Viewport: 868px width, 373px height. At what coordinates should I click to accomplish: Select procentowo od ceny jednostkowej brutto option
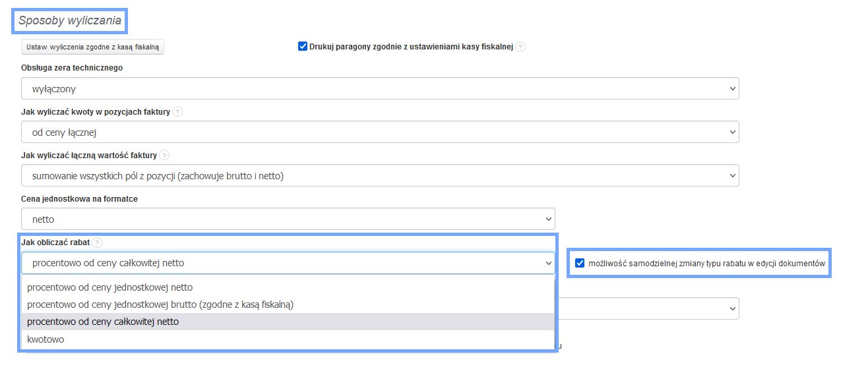coord(288,304)
